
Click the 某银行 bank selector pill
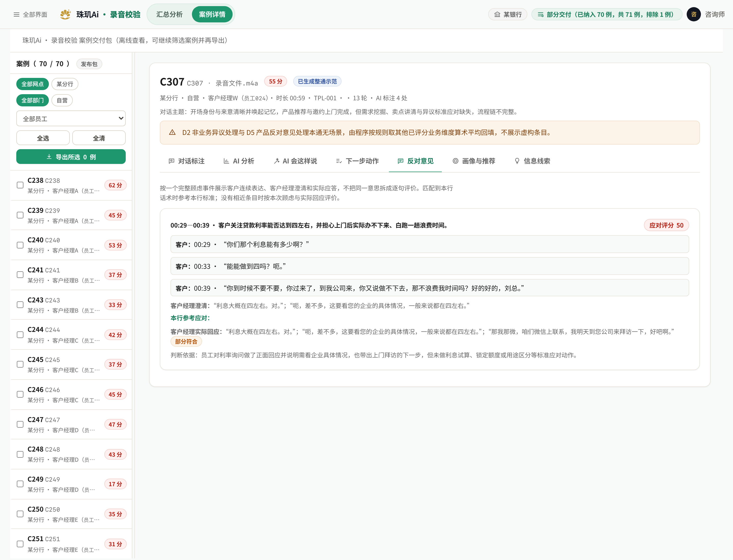(x=507, y=14)
